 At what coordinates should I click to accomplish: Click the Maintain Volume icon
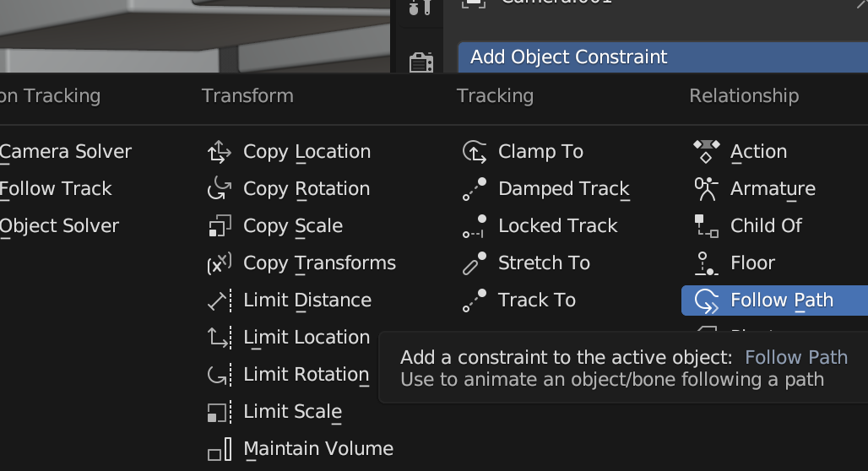point(220,449)
